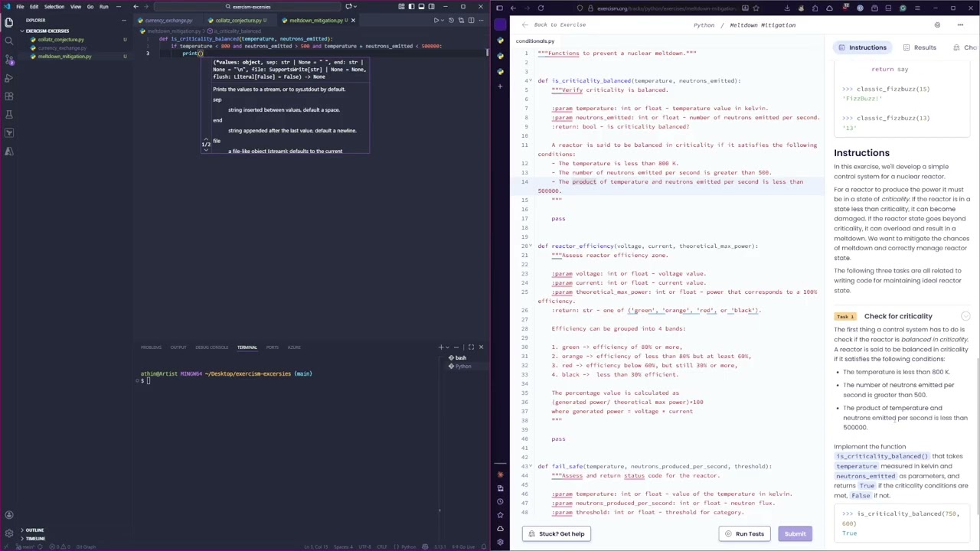This screenshot has height=551, width=980.
Task: Click Stuck? Get help button
Action: tap(555, 533)
